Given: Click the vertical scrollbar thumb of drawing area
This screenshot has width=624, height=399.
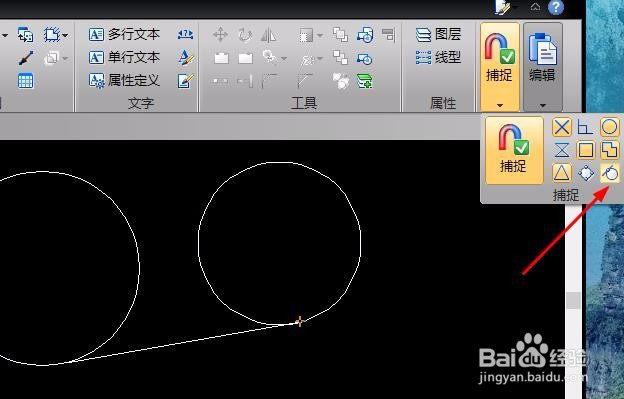Looking at the screenshot, I should (x=573, y=300).
